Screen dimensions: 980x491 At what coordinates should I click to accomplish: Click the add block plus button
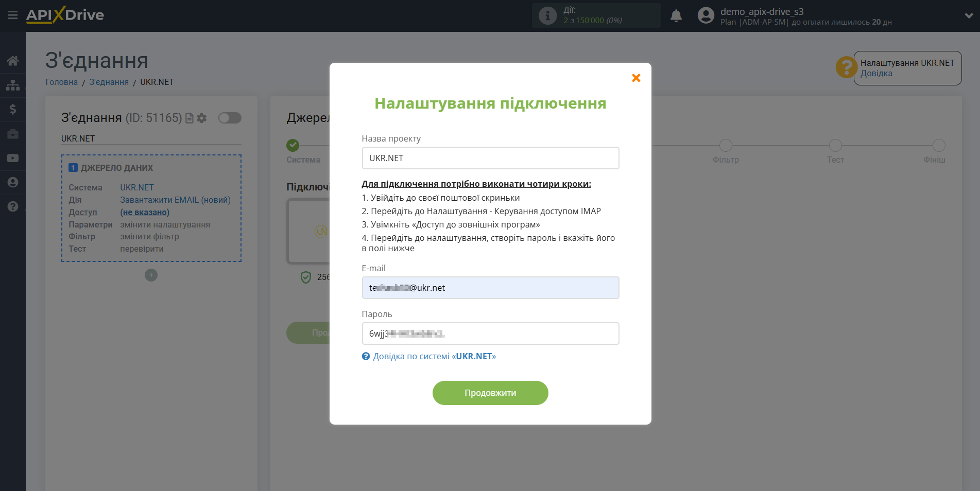pos(151,275)
